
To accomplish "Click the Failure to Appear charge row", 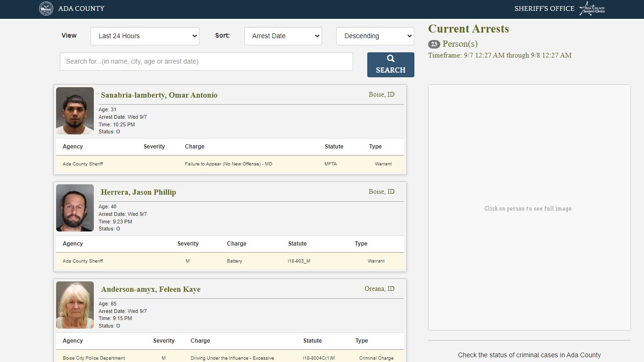I will 230,164.
